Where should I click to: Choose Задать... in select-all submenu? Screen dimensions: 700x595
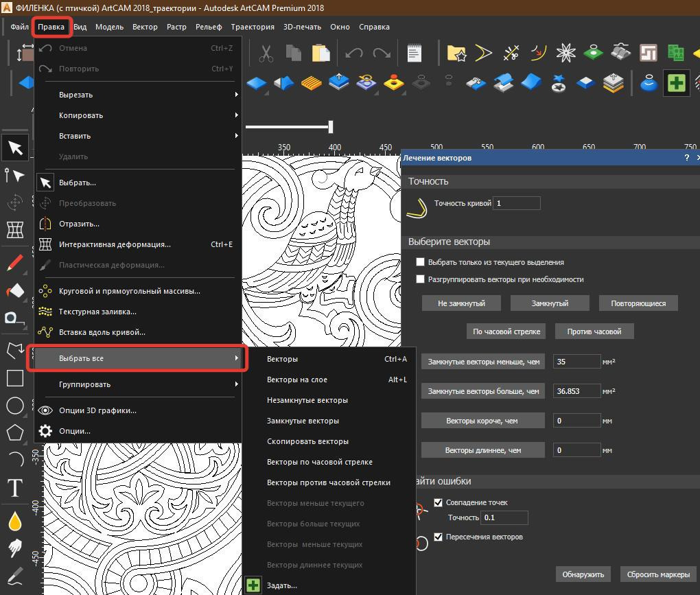(329, 585)
